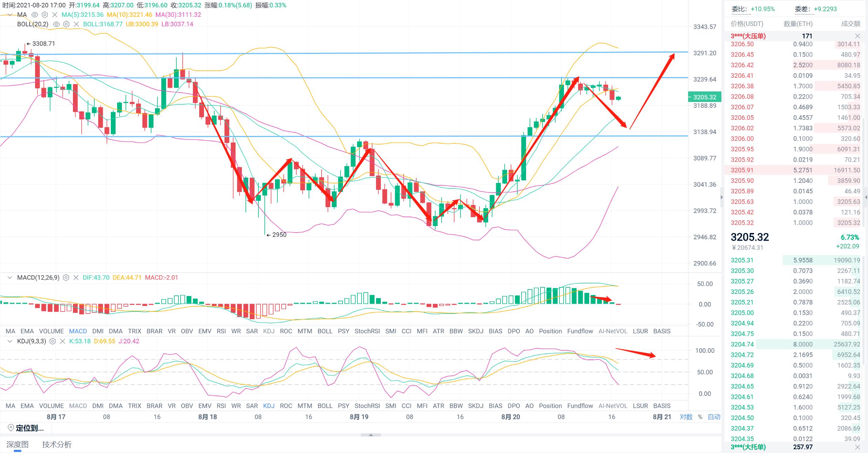Open MA indicator settings hexagon icon
The width and height of the screenshot is (868, 453).
(x=45, y=15)
